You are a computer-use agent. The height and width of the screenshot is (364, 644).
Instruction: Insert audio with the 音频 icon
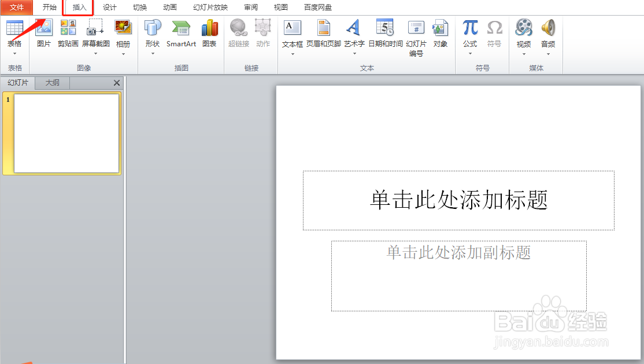click(x=547, y=35)
